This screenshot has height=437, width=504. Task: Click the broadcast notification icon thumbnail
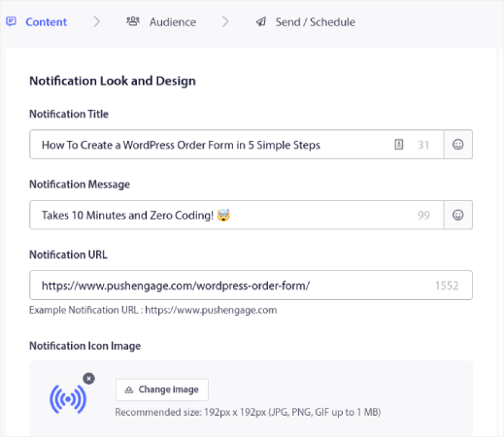(x=68, y=399)
